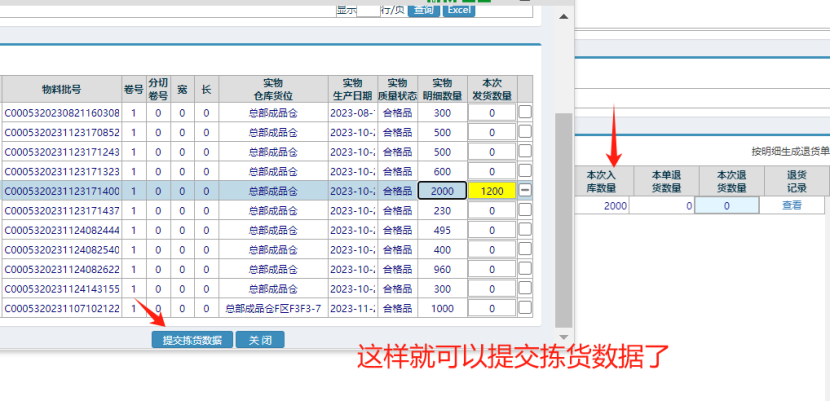Click yellow 1200 shipment quantity field
Screen dimensions: 830x401
pyautogui.click(x=491, y=191)
